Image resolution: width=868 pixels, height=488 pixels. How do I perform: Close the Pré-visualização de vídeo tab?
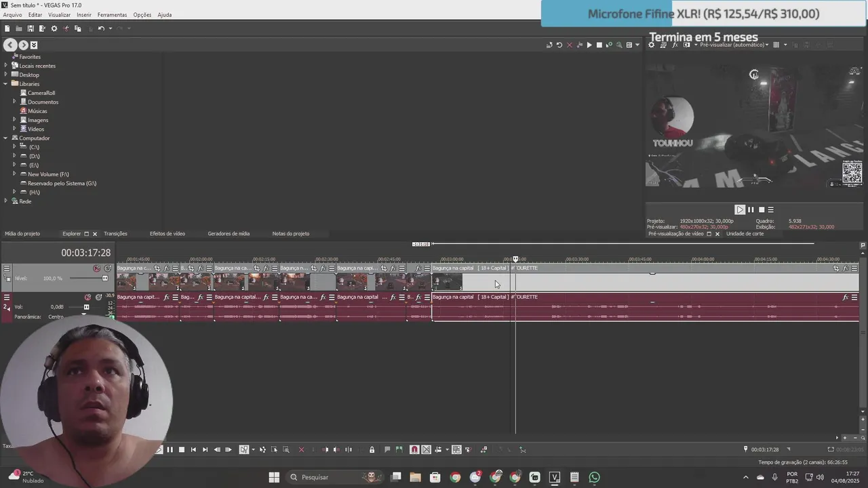(x=717, y=234)
